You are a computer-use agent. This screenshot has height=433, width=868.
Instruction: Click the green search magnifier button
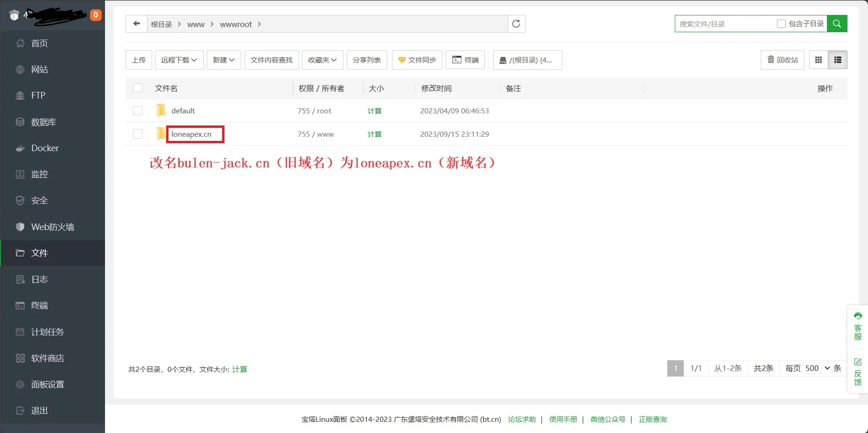837,24
